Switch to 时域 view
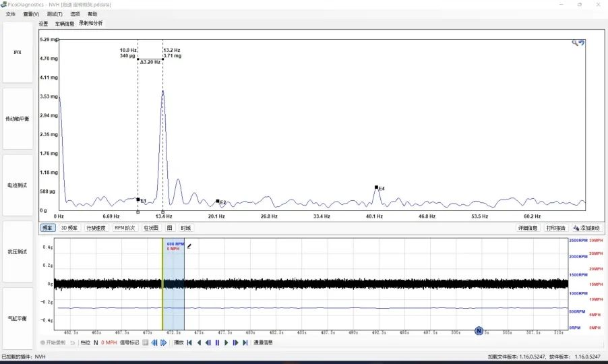Viewport: 608px width, 364px height. pyautogui.click(x=186, y=228)
